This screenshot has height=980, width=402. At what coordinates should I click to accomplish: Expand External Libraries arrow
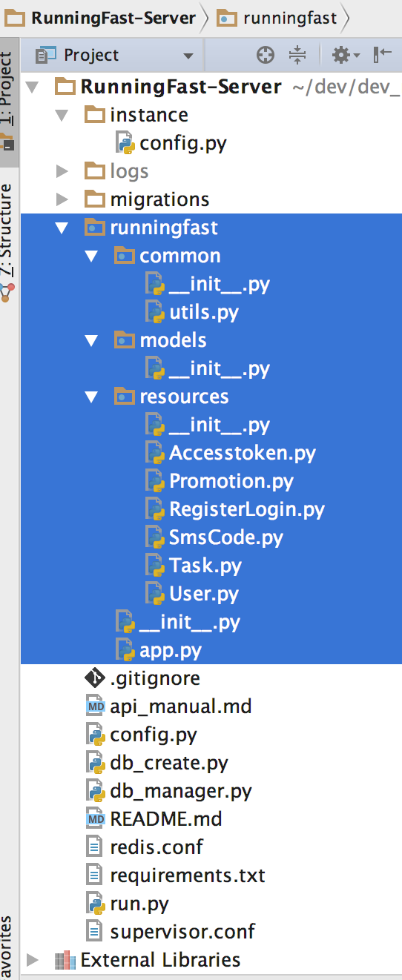tap(33, 960)
